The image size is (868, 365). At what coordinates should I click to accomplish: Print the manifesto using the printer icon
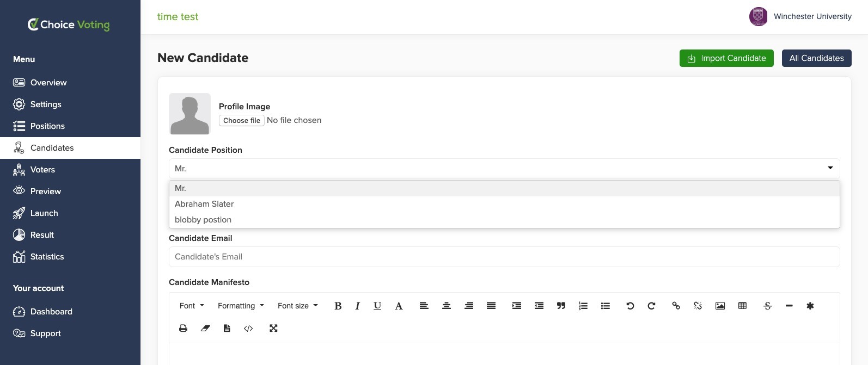click(183, 328)
